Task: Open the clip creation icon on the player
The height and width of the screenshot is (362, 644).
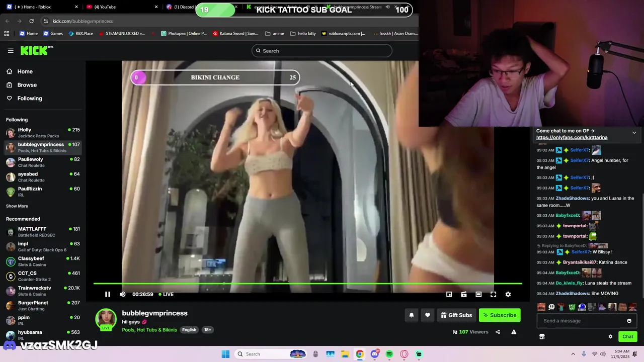Action: (x=464, y=294)
